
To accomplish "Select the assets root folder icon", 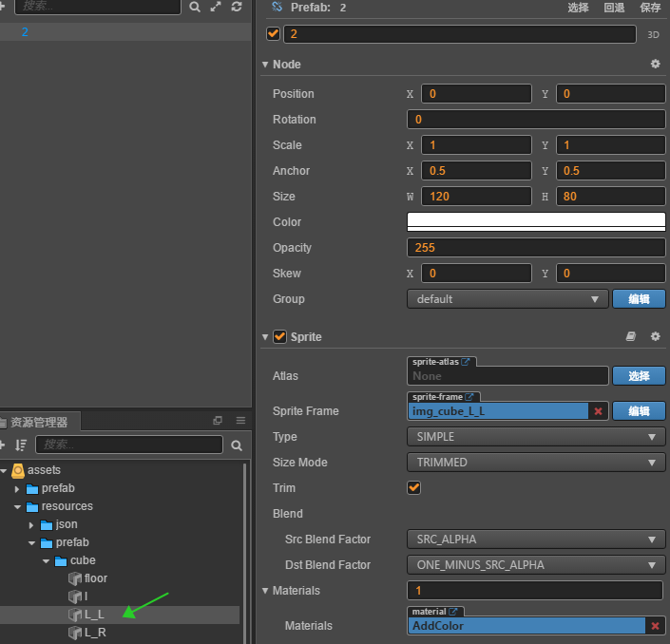I will click(x=18, y=470).
